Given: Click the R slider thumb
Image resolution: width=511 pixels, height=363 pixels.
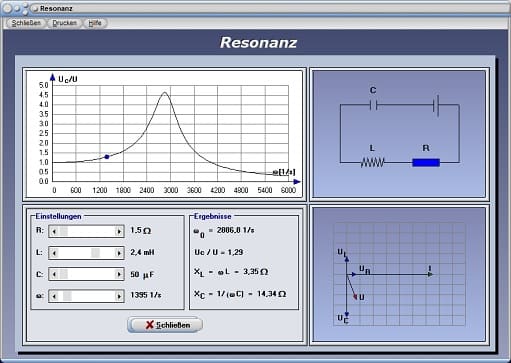Looking at the screenshot, I should tap(64, 231).
